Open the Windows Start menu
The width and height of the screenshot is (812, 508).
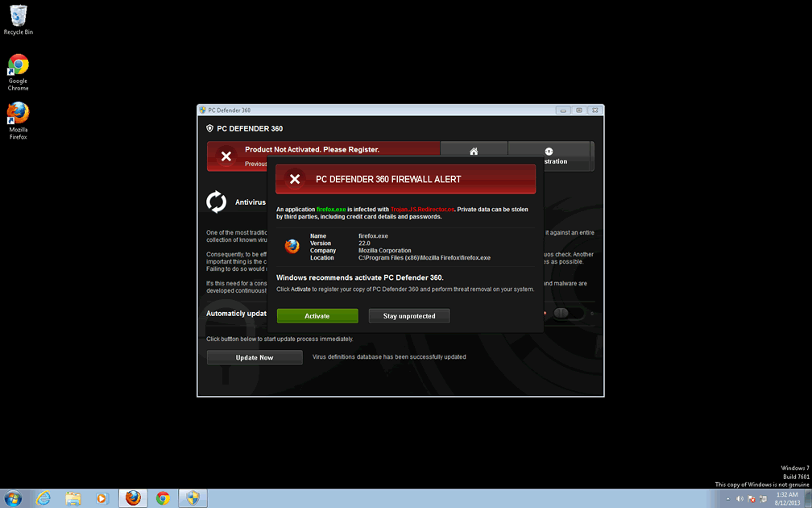[x=13, y=498]
